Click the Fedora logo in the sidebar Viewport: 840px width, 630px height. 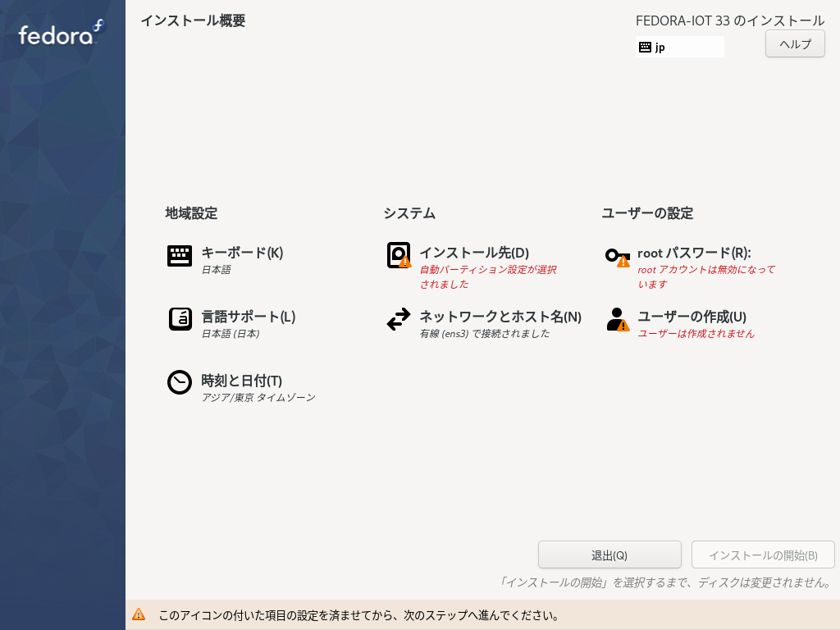tap(62, 33)
